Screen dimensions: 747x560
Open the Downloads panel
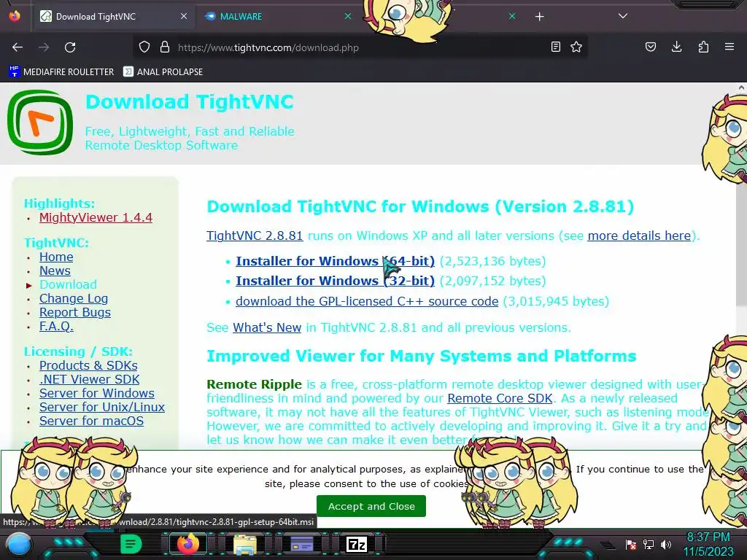[x=676, y=47]
